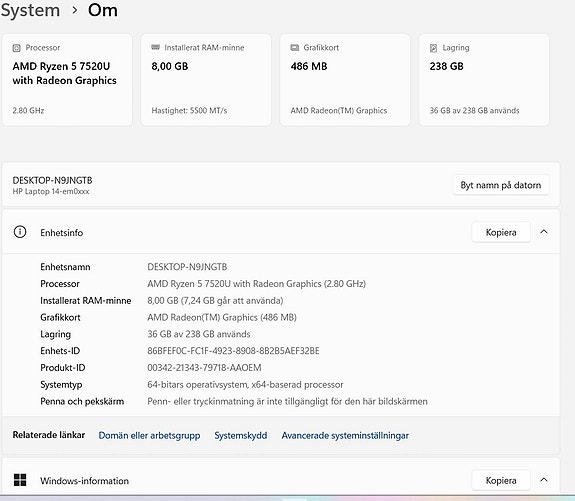This screenshot has width=575, height=501.
Task: Open the Systemskydd link
Action: click(x=241, y=435)
